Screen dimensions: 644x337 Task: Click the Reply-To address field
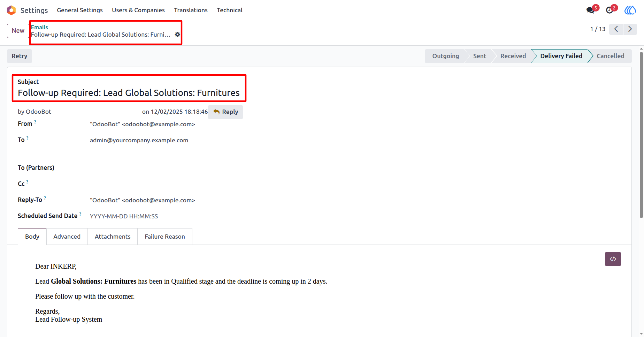coord(143,200)
